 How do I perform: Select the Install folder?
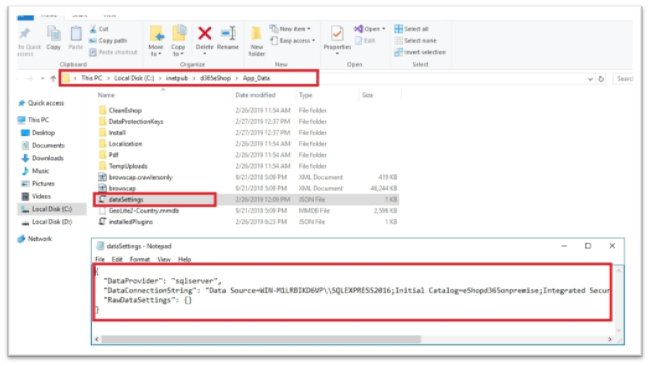coord(112,133)
